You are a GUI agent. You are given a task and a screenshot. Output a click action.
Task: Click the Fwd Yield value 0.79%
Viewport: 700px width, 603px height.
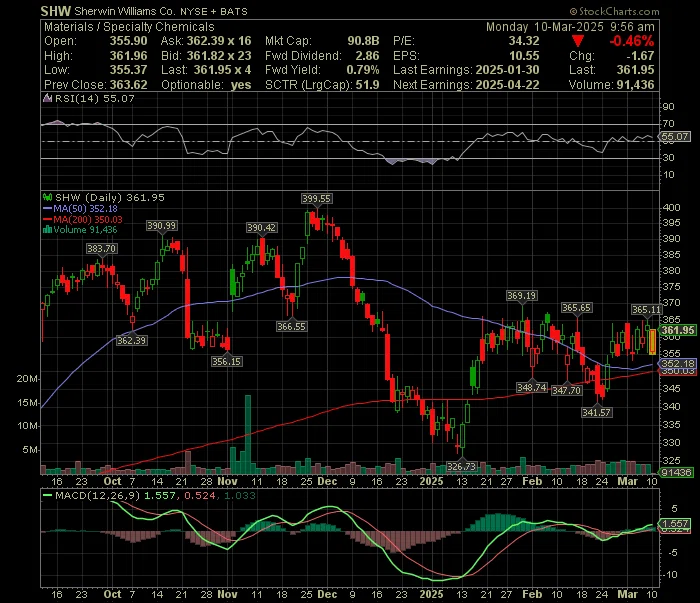(363, 70)
